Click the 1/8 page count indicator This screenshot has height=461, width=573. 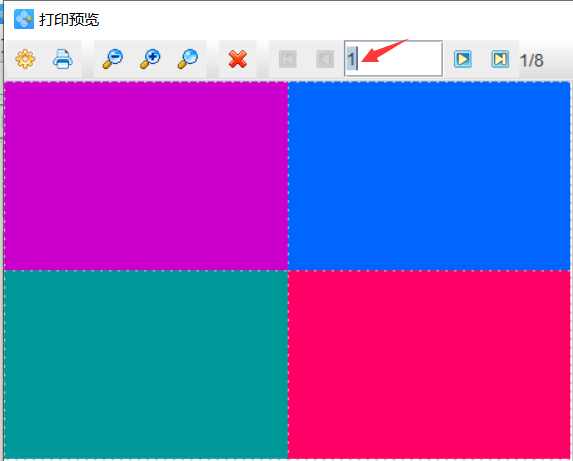(532, 60)
